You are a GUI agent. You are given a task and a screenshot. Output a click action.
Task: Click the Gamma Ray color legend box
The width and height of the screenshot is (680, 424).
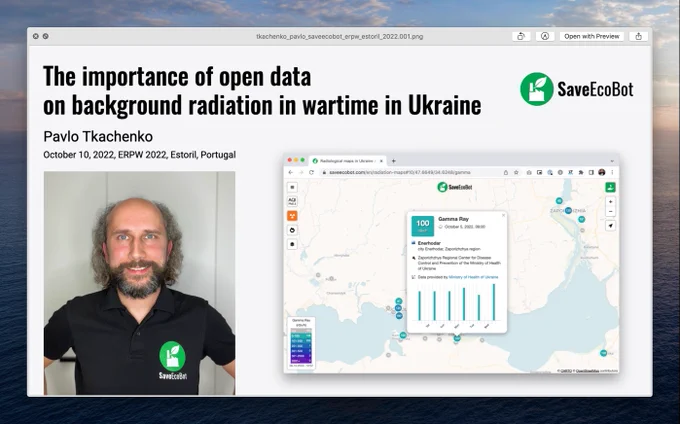tap(301, 343)
